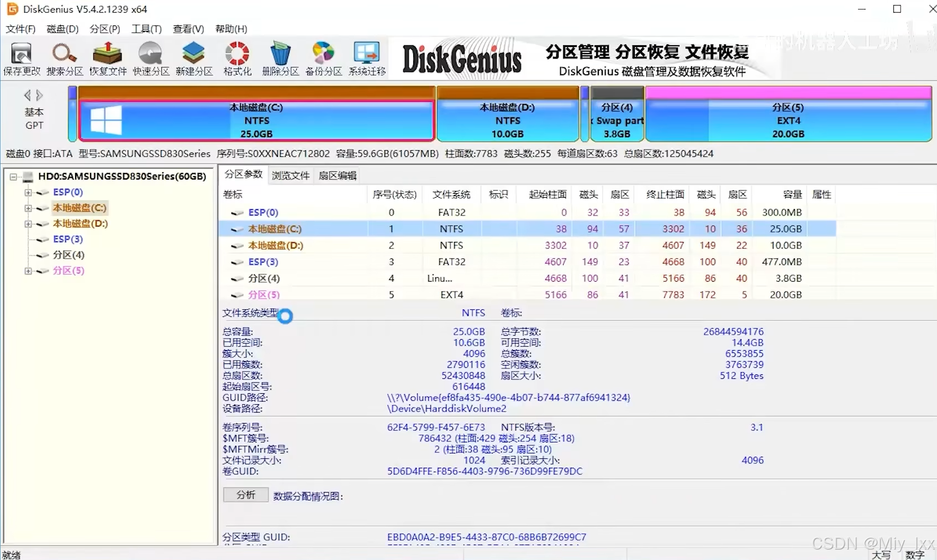The image size is (937, 560).
Task: Click the HD0 hard disk icon in tree
Action: pos(28,177)
